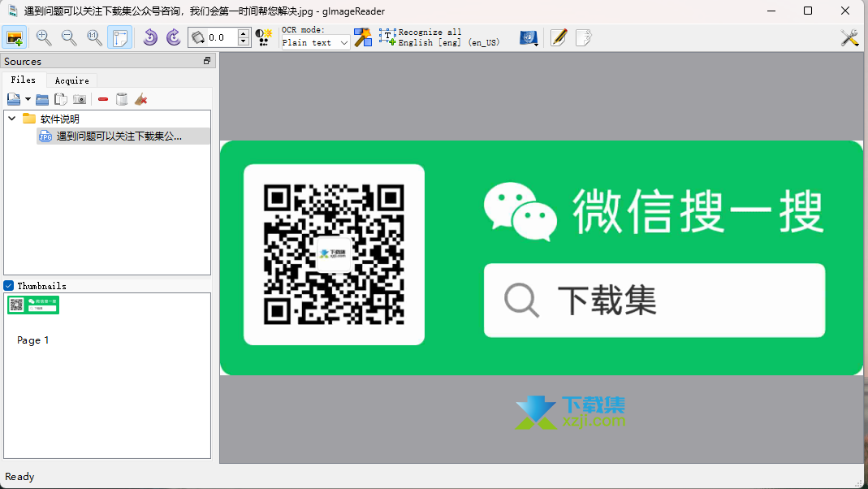Click the Ready status text

click(x=20, y=477)
